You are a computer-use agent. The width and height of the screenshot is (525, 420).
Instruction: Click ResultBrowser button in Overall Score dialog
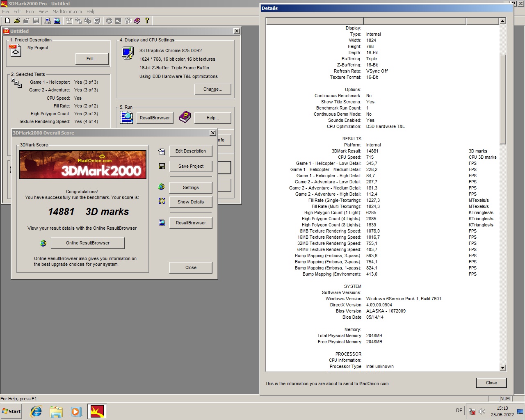191,223
